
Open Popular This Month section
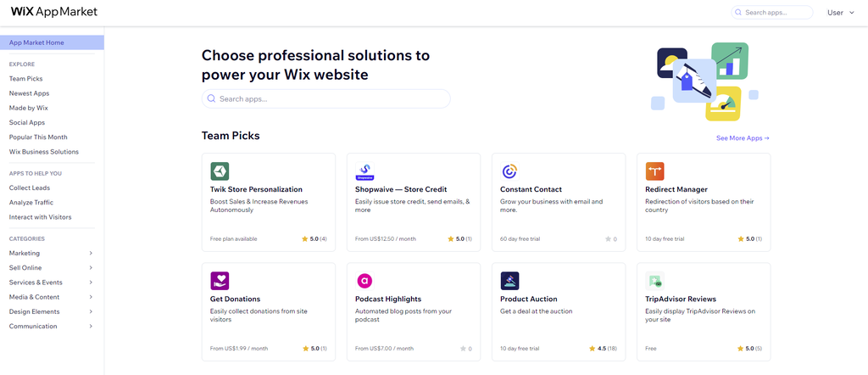[38, 137]
